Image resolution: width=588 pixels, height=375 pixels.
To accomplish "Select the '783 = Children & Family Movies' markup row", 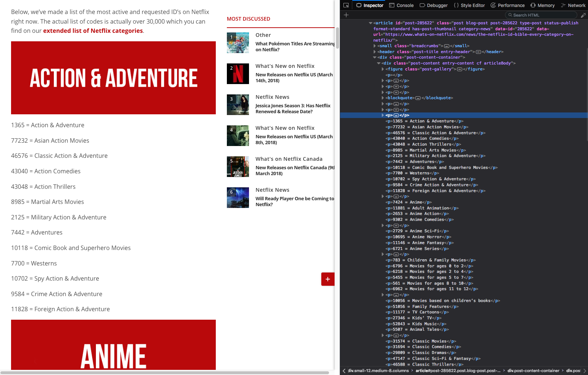I will click(430, 260).
